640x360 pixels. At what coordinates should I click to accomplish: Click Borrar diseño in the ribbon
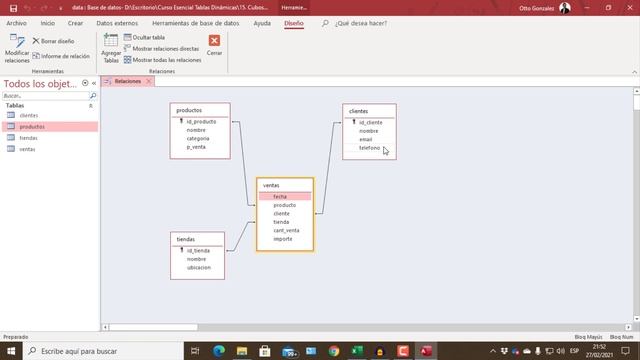point(53,41)
